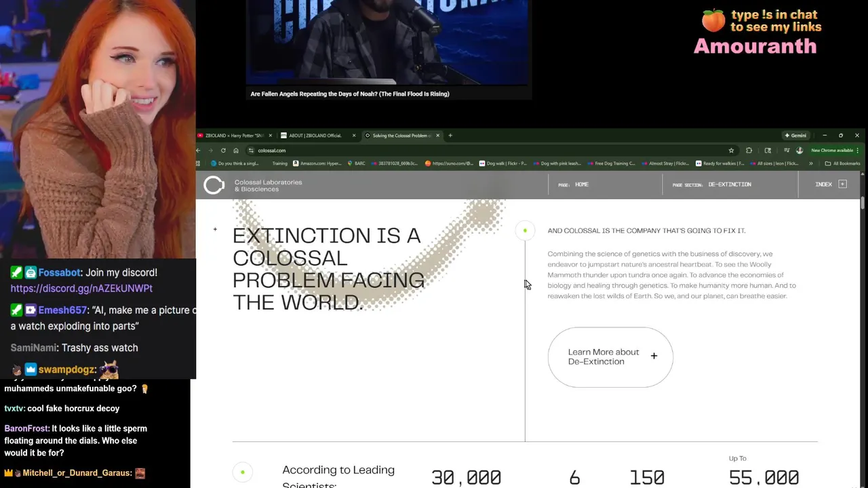Open the Chrome three-dot menu

tap(858, 150)
